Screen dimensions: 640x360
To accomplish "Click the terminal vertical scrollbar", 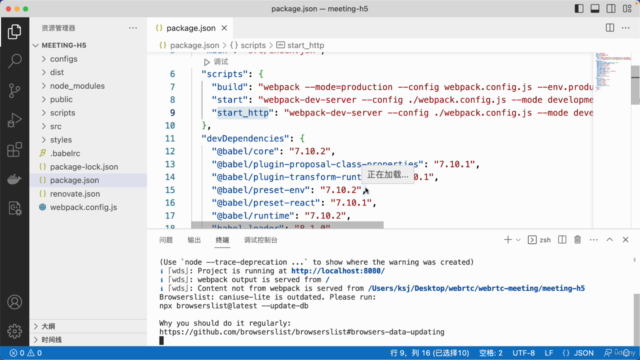I will tap(636, 319).
